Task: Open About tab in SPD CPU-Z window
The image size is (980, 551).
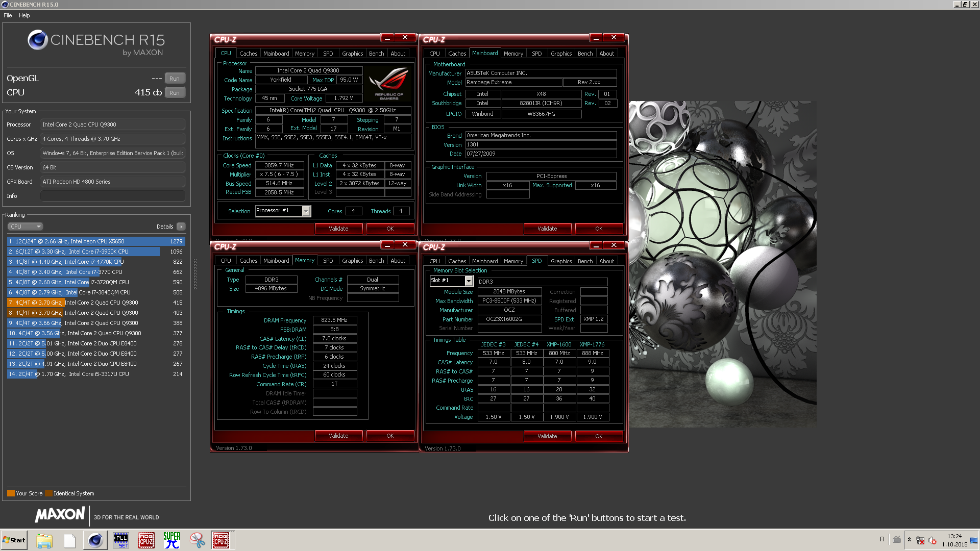Action: pos(607,261)
